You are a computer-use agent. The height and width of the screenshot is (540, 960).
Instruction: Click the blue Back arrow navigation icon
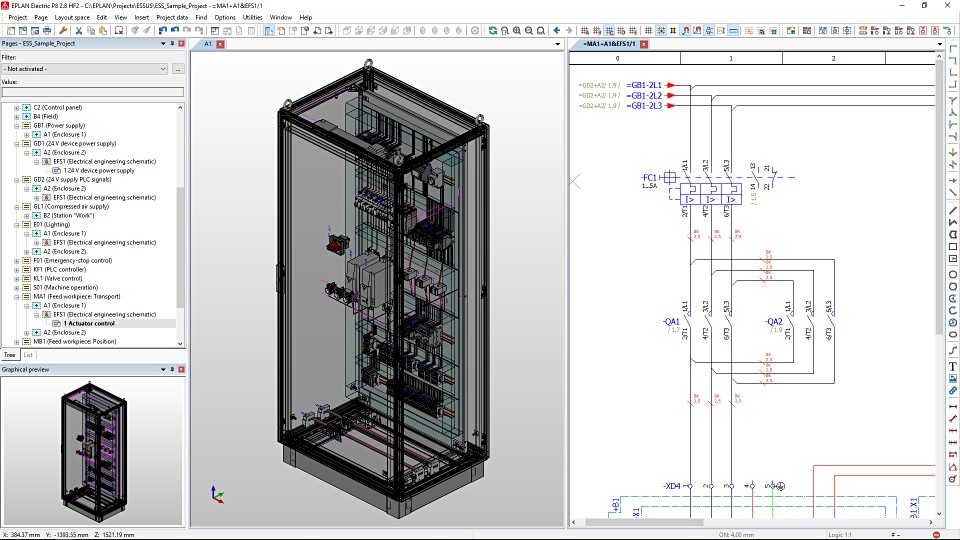click(557, 30)
